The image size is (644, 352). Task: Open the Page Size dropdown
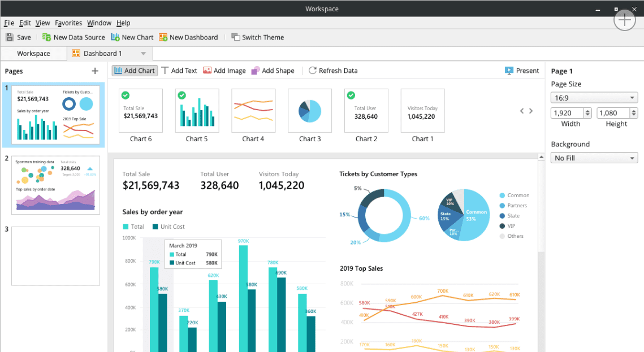pyautogui.click(x=594, y=97)
